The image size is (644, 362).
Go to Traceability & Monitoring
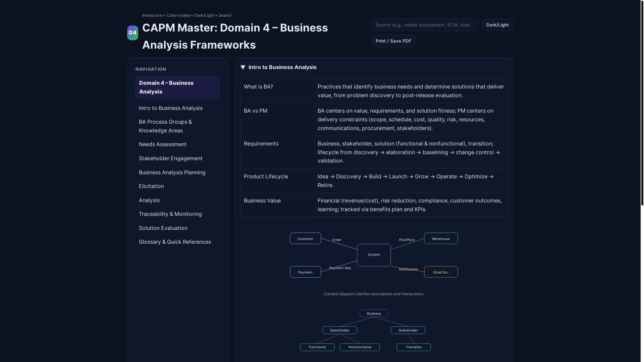coord(177,214)
